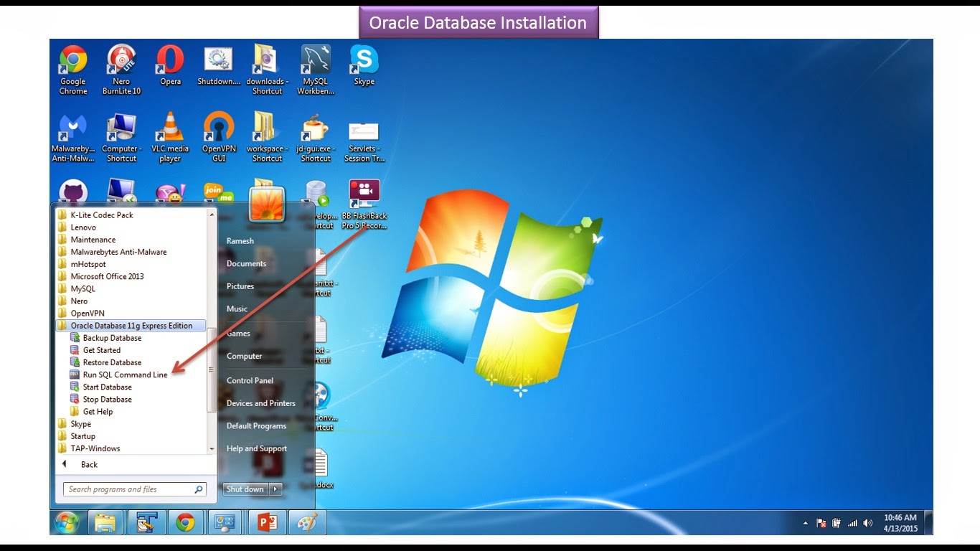The image size is (980, 551).
Task: Launch Opera from the desktop
Action: pos(170,65)
